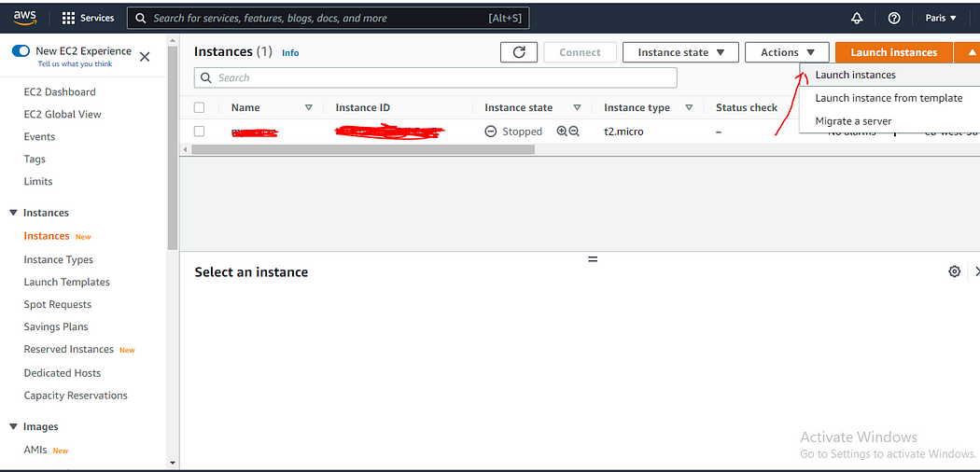Toggle the New EC2 Experience switch
980x472 pixels.
tap(21, 51)
